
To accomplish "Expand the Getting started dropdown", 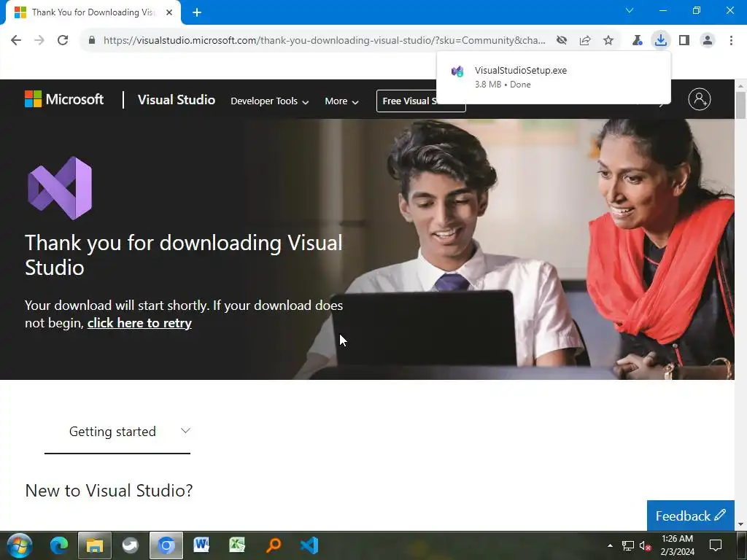I will 117,432.
